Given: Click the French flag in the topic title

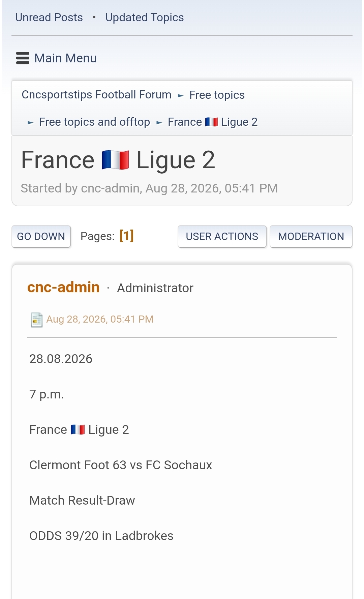Looking at the screenshot, I should coord(115,160).
